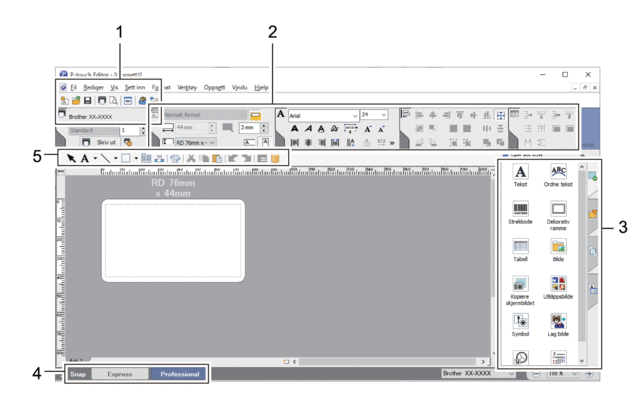Choose the Dekorativ ramme icon
This screenshot has height=399, width=629.
click(x=558, y=215)
